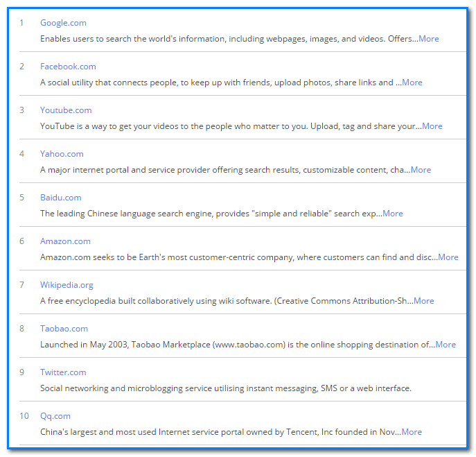476x457 pixels.
Task: Click the rank number 7 beside Wikipedia.org
Action: (x=21, y=285)
